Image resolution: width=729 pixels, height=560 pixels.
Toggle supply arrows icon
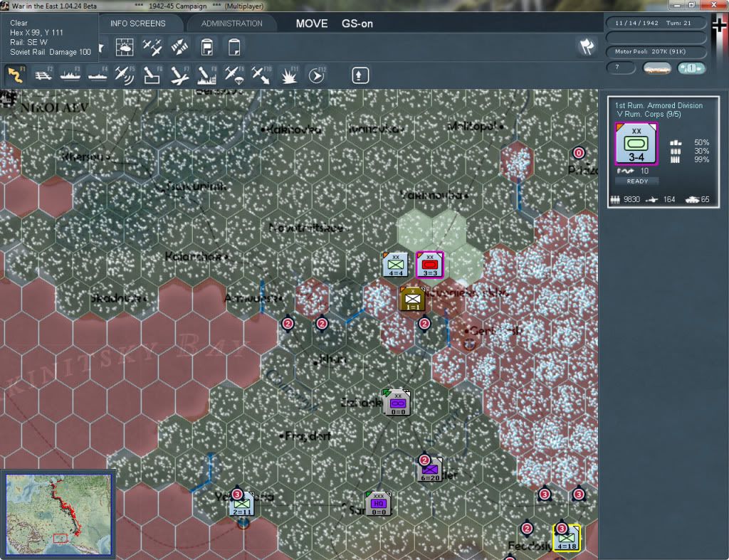tap(179, 47)
